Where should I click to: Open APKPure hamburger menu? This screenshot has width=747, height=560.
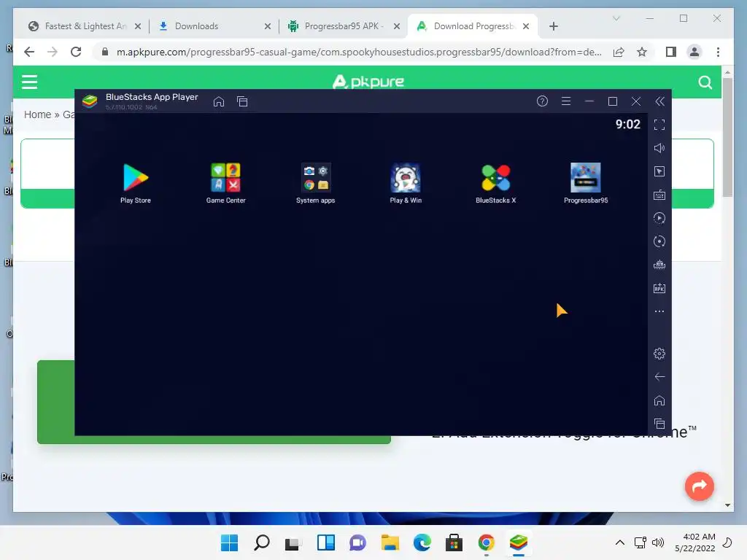[x=29, y=82]
